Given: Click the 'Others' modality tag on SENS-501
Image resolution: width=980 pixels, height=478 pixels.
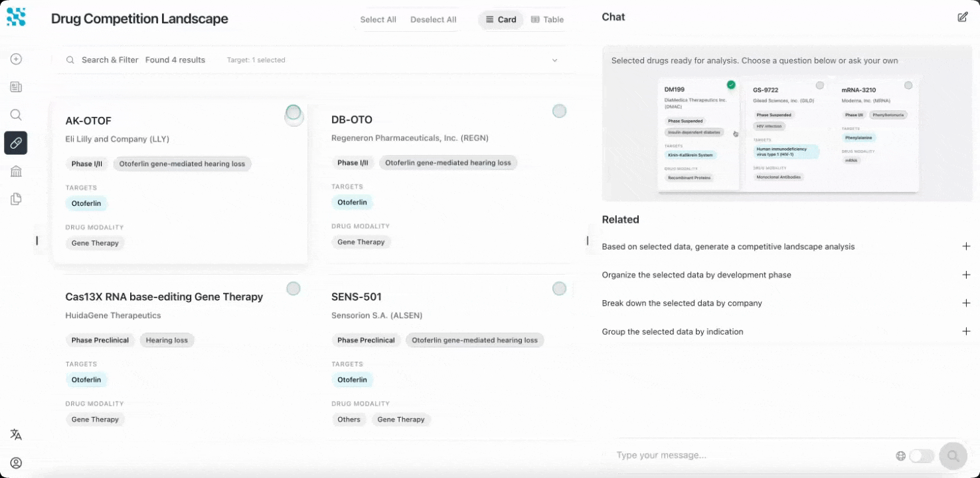Looking at the screenshot, I should click(x=349, y=420).
